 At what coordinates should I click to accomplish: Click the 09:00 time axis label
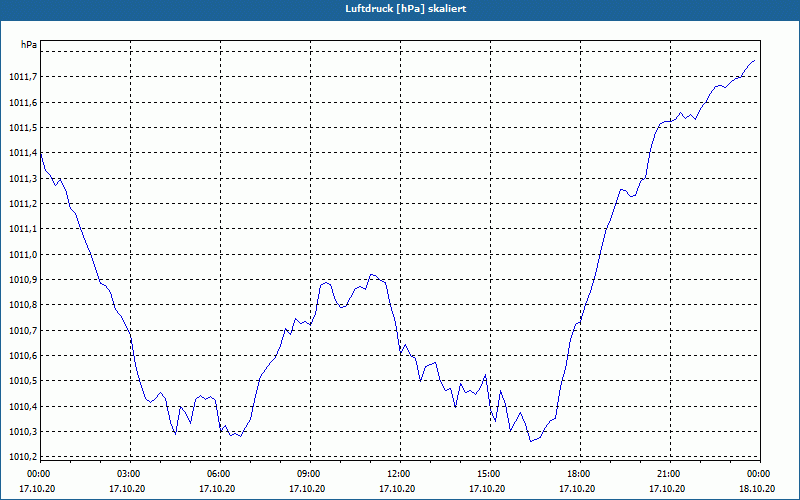click(310, 474)
